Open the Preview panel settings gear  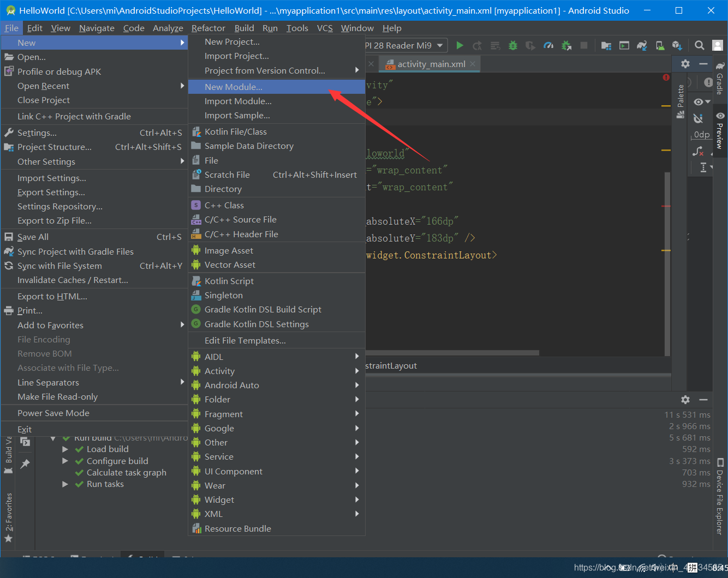pyautogui.click(x=685, y=64)
